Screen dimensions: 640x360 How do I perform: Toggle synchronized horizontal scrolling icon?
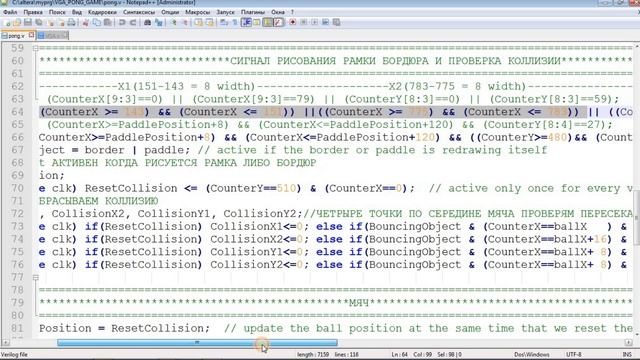pos(209,22)
